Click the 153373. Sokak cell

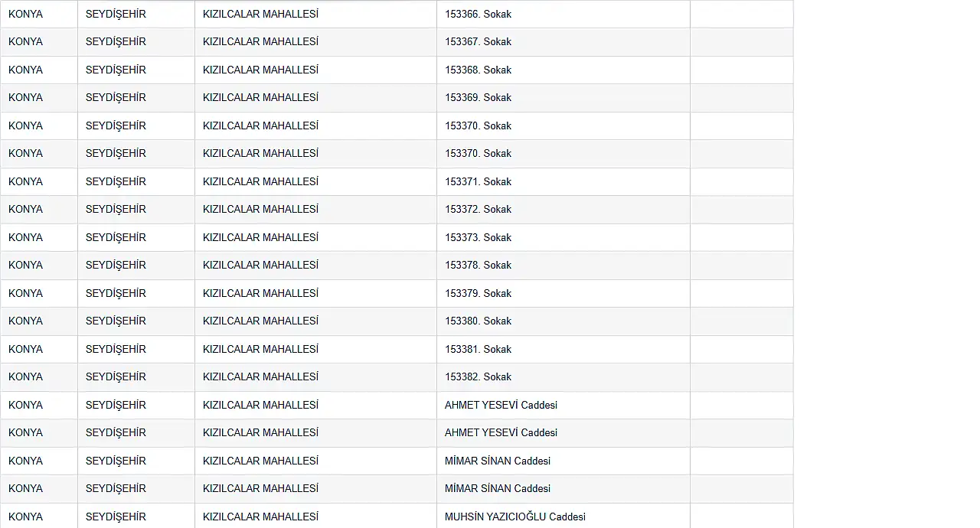click(x=478, y=237)
